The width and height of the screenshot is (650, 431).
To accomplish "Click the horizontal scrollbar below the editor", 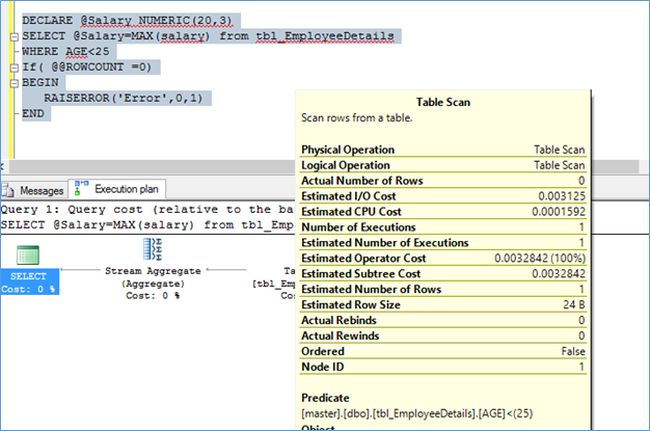I will (x=150, y=164).
